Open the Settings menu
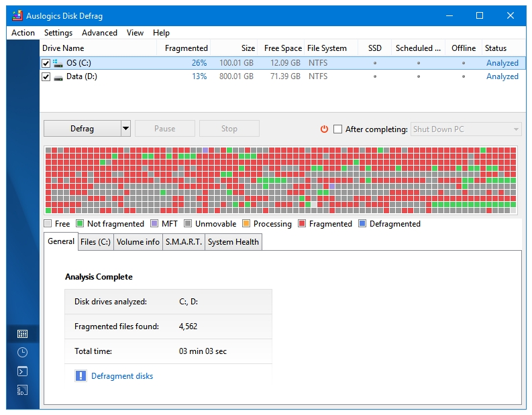532x415 pixels. click(x=58, y=33)
